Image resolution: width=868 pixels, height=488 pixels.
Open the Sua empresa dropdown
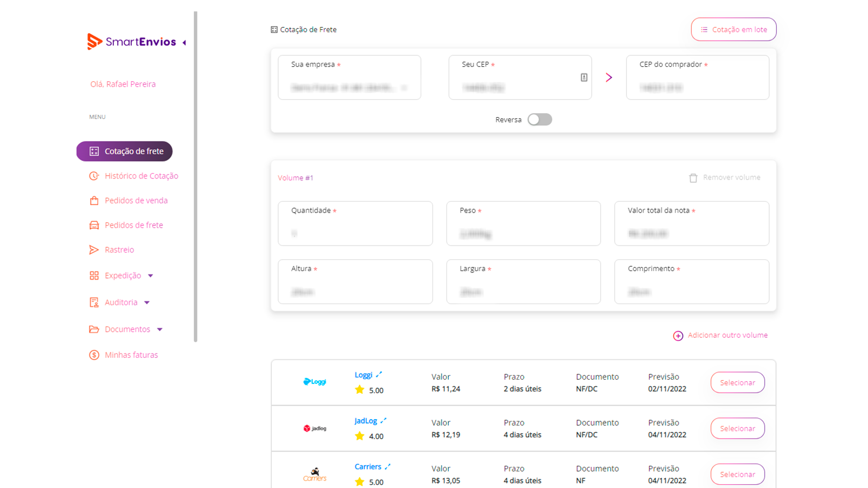coord(349,78)
